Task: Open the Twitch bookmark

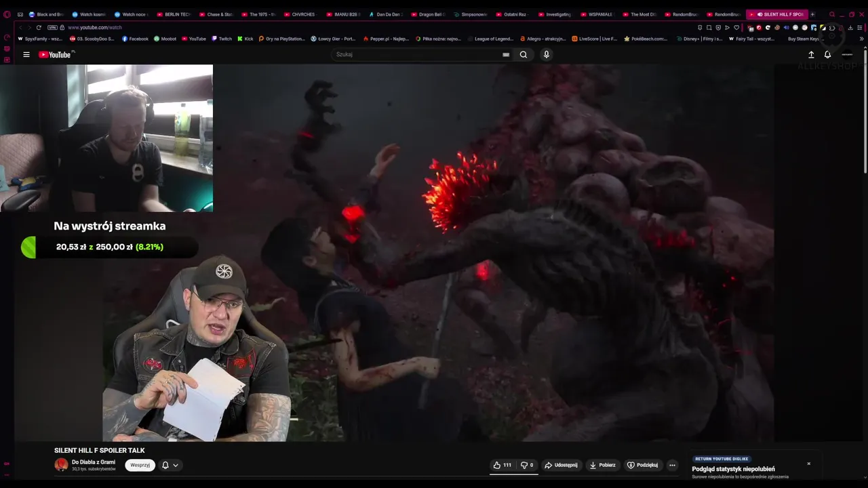Action: 222,39
